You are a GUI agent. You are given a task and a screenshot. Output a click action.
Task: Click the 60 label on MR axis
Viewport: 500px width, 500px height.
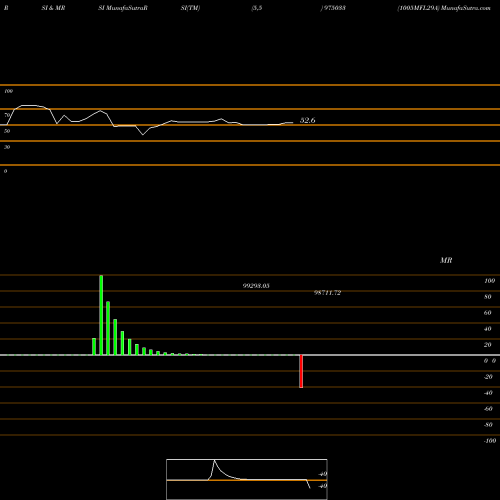point(488,313)
